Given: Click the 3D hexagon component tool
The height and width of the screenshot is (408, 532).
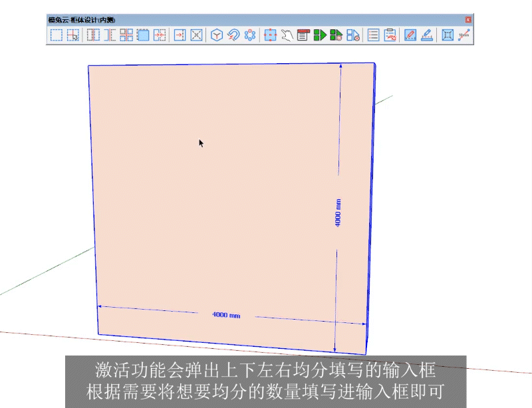Looking at the screenshot, I should pyautogui.click(x=217, y=35).
